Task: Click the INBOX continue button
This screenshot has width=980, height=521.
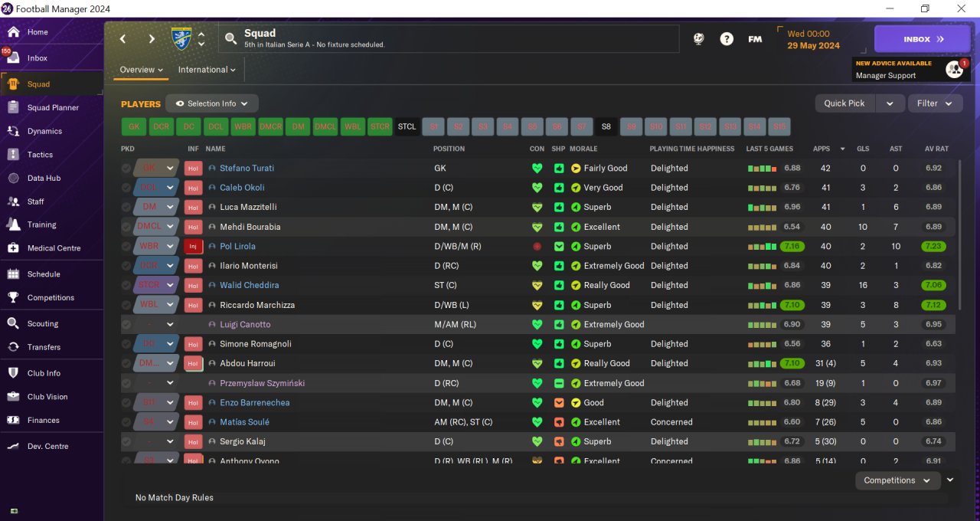Action: tap(923, 39)
